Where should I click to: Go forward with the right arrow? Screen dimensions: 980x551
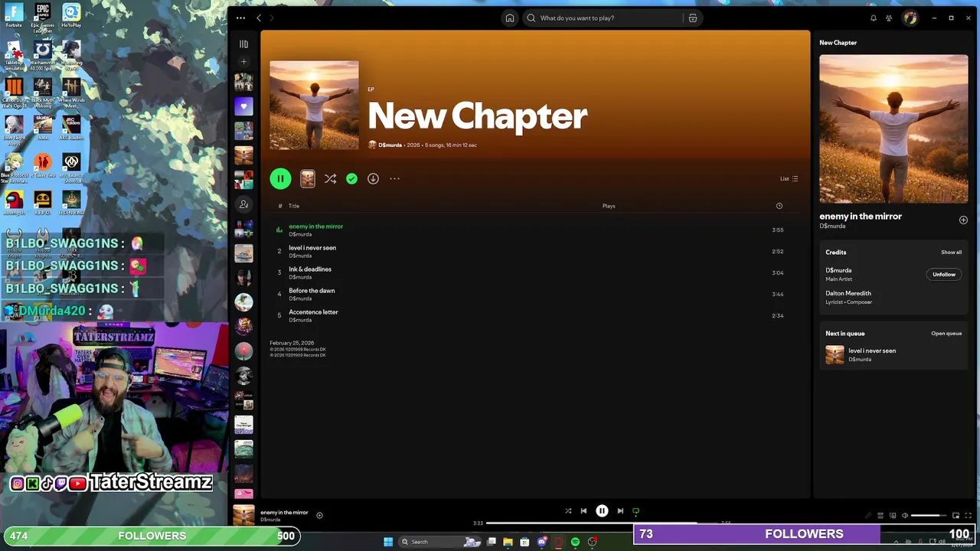(x=271, y=18)
